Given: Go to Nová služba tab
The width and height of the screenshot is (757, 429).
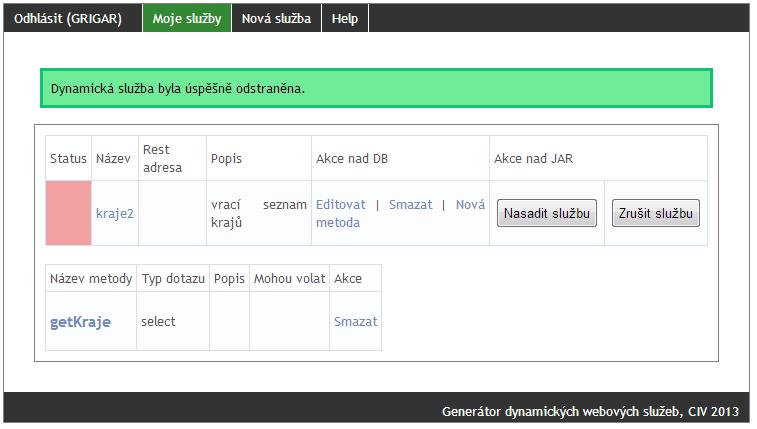Looking at the screenshot, I should 276,18.
